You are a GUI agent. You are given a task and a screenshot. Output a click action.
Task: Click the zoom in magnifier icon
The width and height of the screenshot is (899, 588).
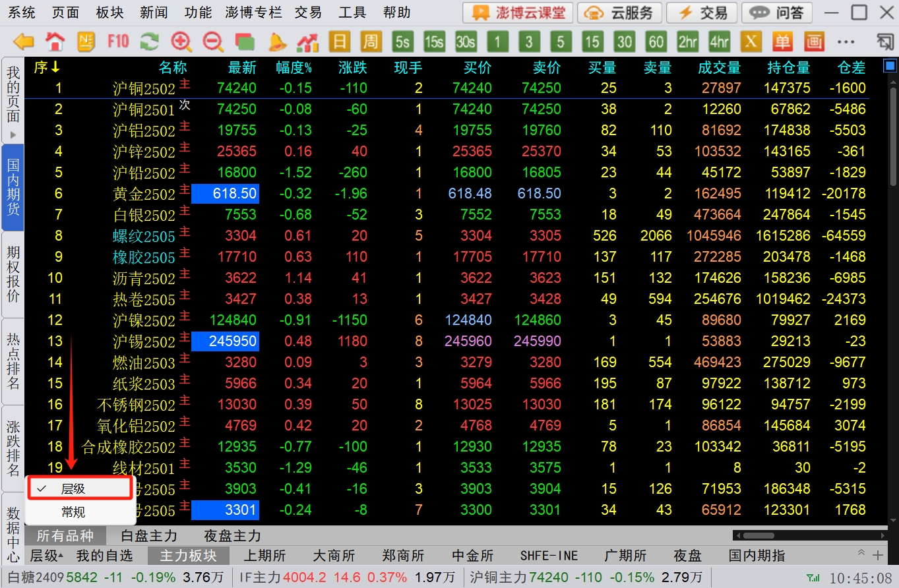(181, 42)
